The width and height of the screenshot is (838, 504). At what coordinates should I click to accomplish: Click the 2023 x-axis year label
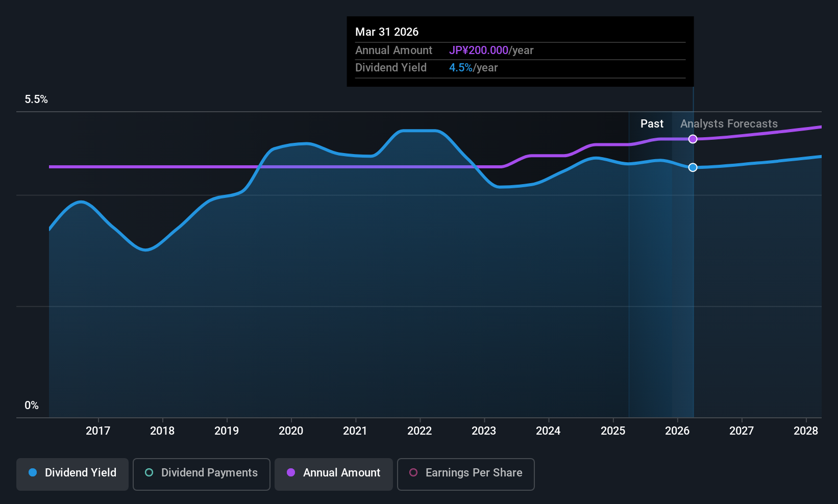[x=484, y=431]
